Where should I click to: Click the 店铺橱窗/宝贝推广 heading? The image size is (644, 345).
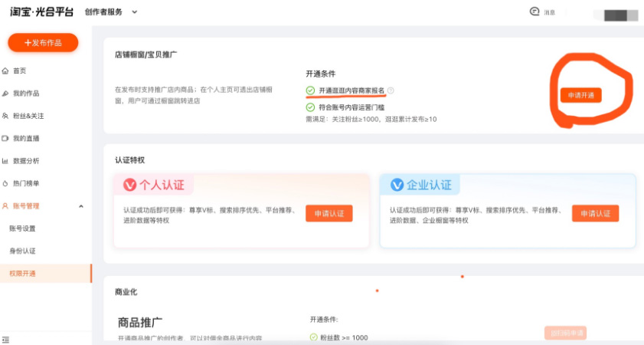pyautogui.click(x=145, y=54)
